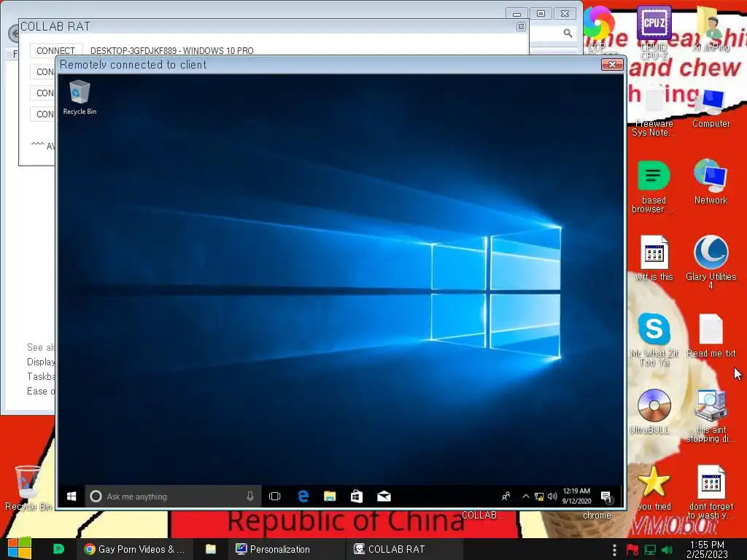Open the remote Action Center notifications

coord(606,497)
